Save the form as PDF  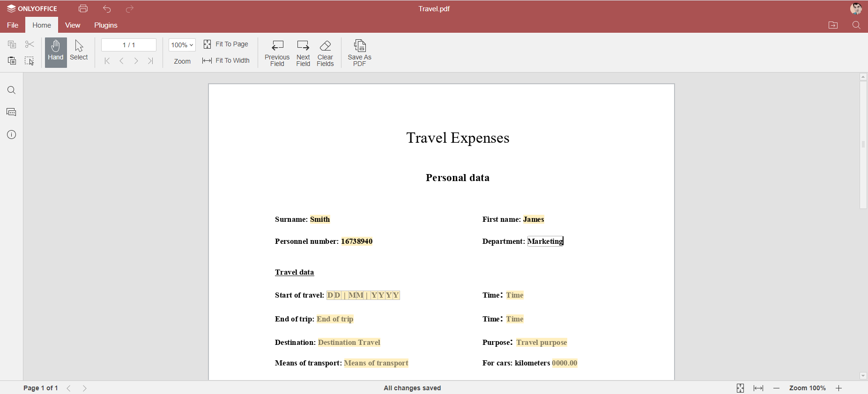point(359,52)
